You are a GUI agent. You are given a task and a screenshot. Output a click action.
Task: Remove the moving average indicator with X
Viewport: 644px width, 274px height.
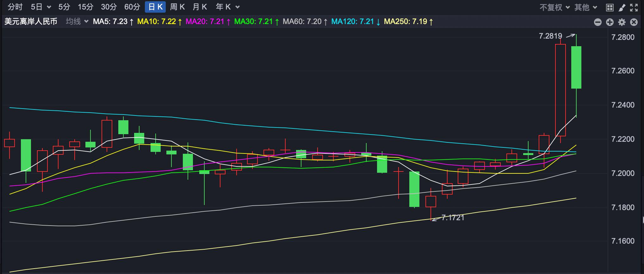pyautogui.click(x=634, y=22)
